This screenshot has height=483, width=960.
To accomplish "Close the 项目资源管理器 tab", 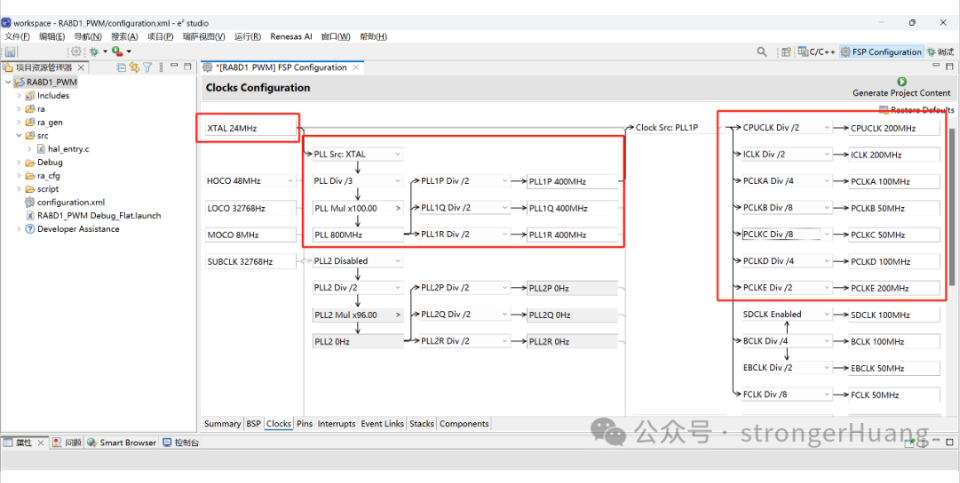I will (x=81, y=67).
